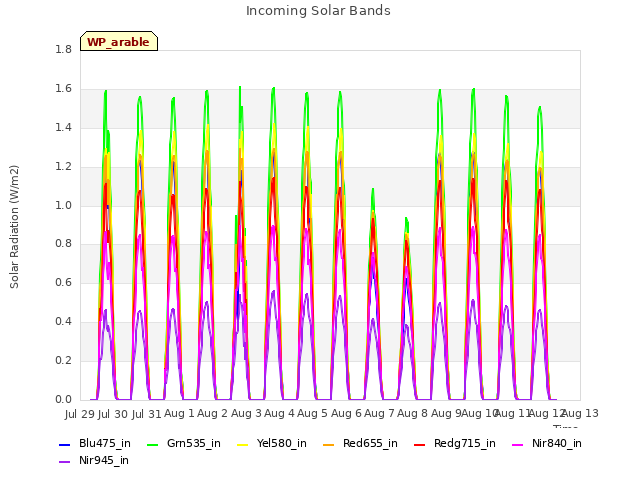Click the magenta Nir840_in legend color marker
This screenshot has height=480, width=640.
click(518, 444)
